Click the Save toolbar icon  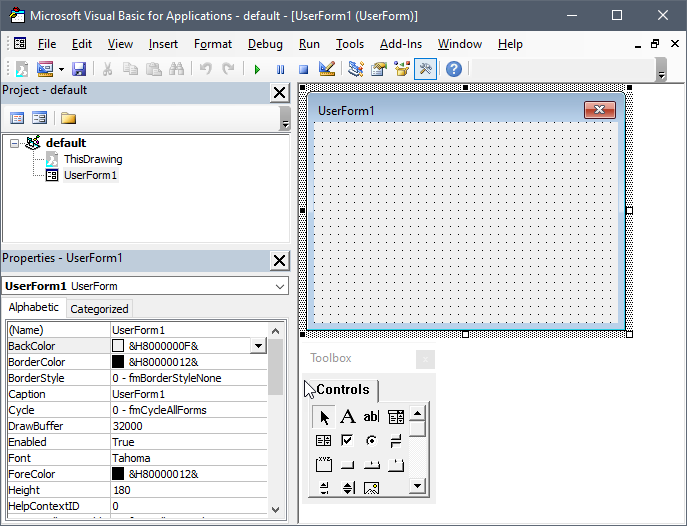click(x=79, y=69)
